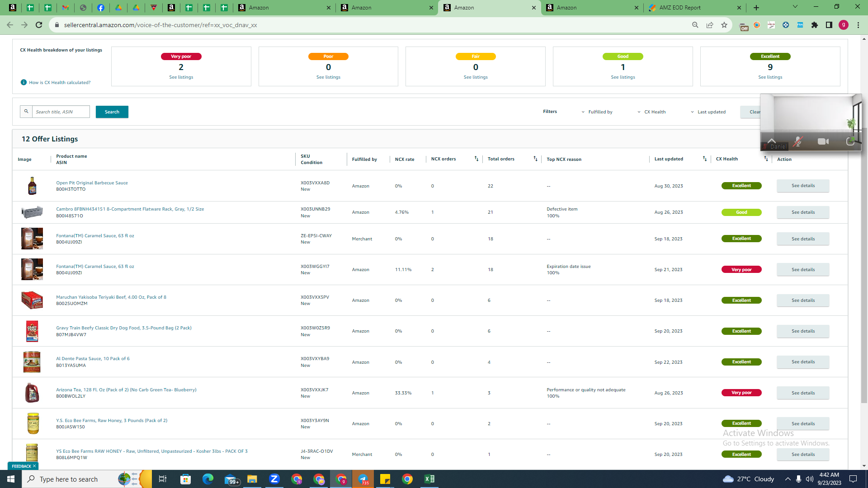
Task: Click the Arizona Tea product thumbnail
Action: coord(32,393)
